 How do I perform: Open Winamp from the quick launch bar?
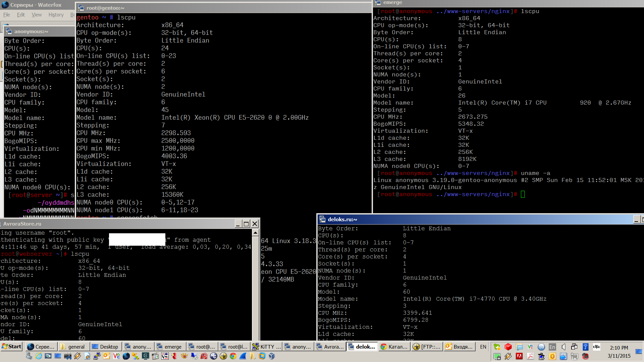pos(77,356)
